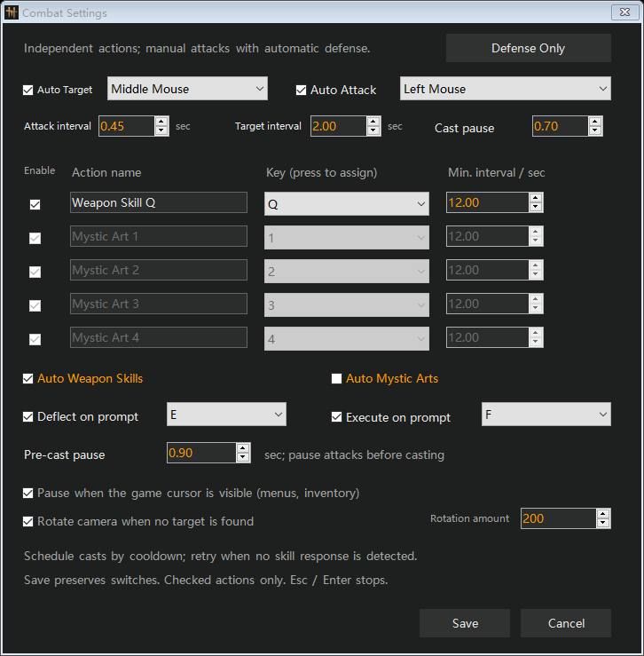Screen dimensions: 644x656
Task: Click the Mystic Art 2 name field
Action: pyautogui.click(x=159, y=270)
